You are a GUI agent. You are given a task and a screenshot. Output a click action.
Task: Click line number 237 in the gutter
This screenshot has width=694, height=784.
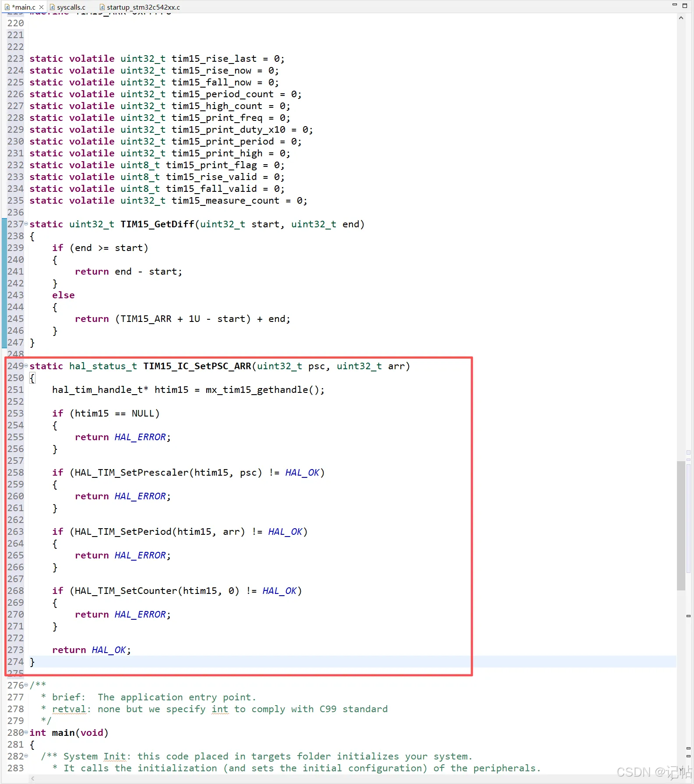(15, 224)
